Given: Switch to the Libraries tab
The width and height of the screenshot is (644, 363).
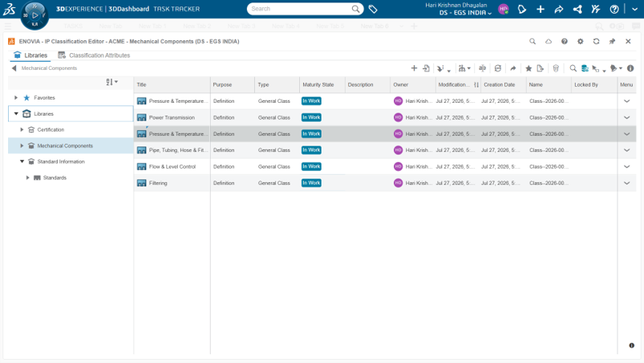Looking at the screenshot, I should pos(30,55).
